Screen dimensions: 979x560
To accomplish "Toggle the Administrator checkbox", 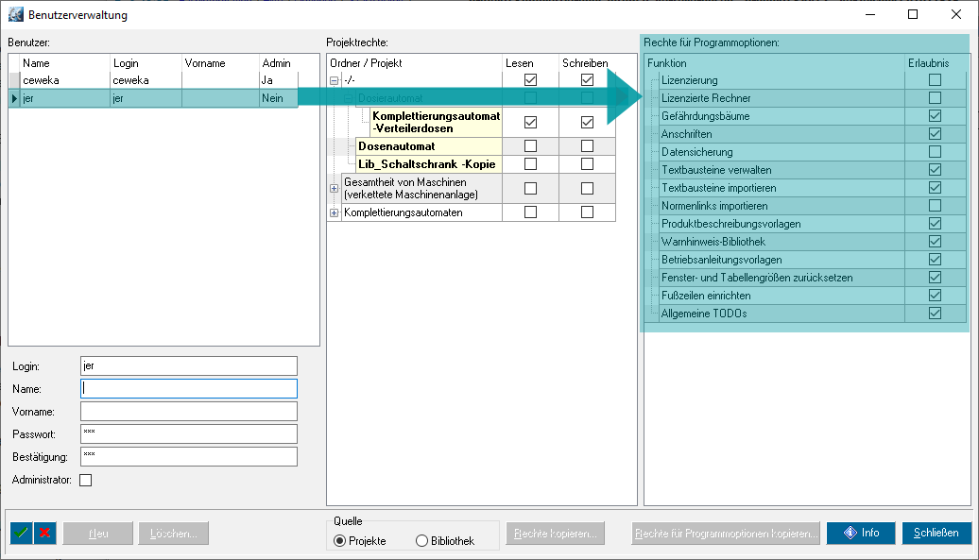I will click(86, 480).
